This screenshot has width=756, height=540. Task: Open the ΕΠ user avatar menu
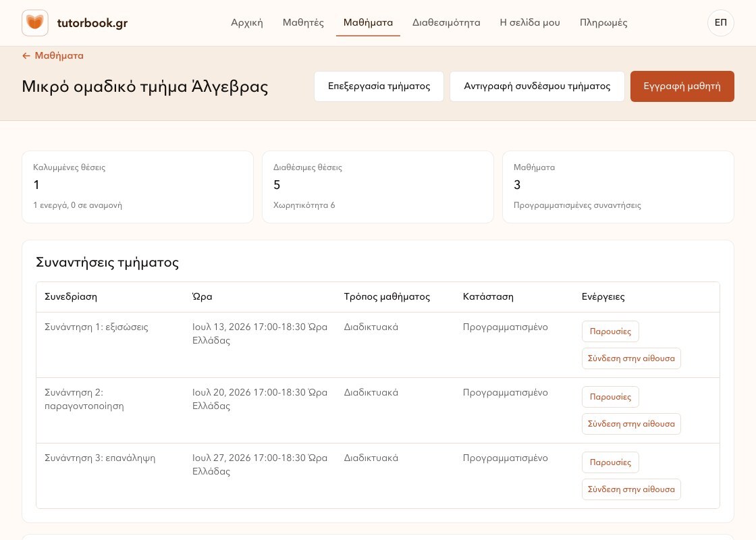click(720, 23)
